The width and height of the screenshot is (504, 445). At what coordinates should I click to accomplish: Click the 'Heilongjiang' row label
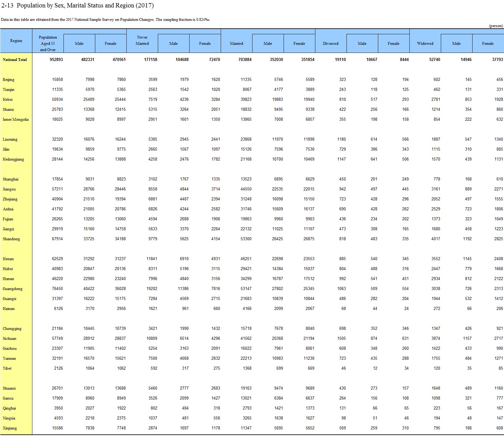(x=13, y=159)
